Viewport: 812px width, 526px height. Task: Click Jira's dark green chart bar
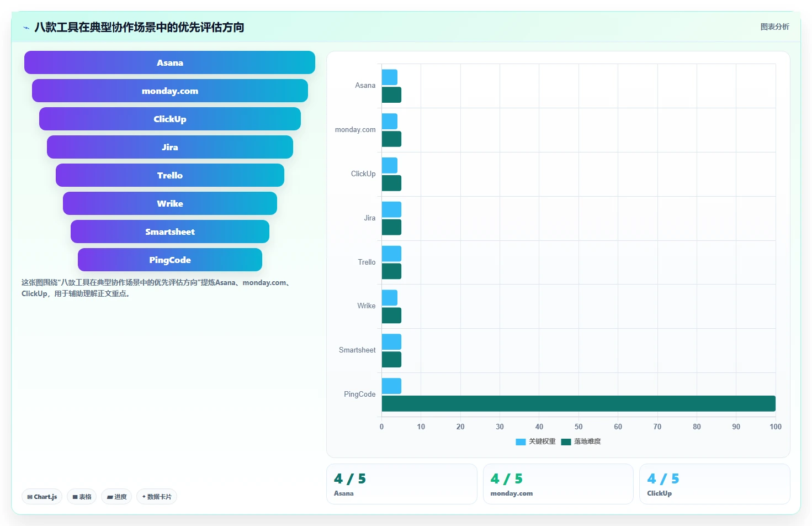(391, 227)
